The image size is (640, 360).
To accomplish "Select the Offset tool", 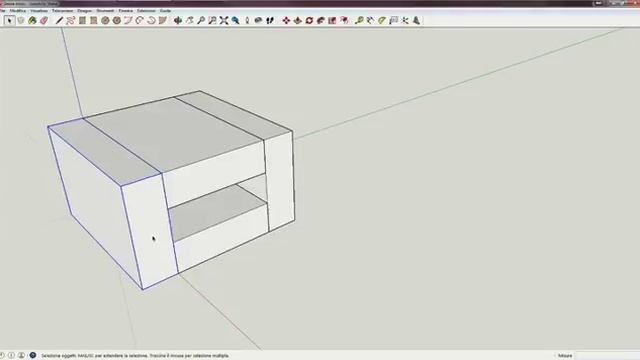I will click(344, 20).
